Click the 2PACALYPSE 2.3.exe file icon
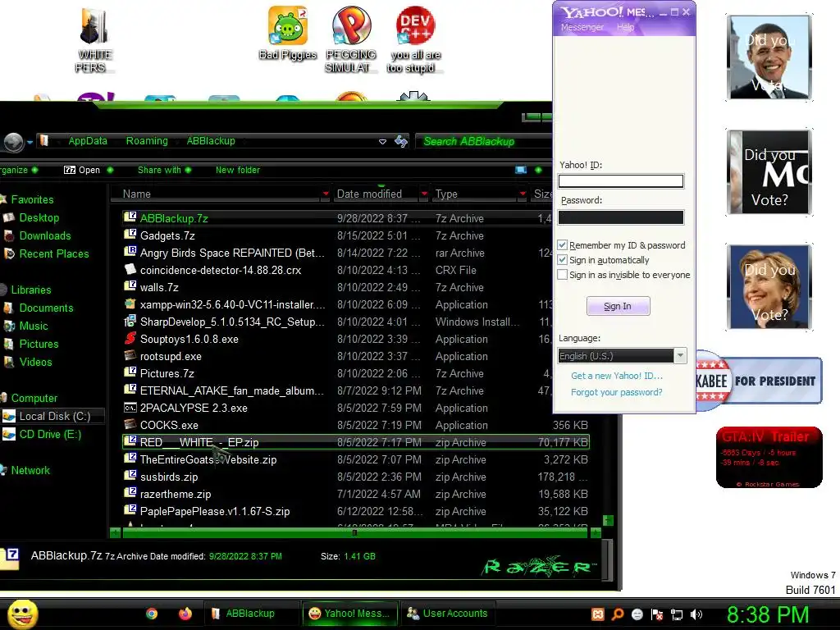This screenshot has height=630, width=840. pyautogui.click(x=130, y=408)
